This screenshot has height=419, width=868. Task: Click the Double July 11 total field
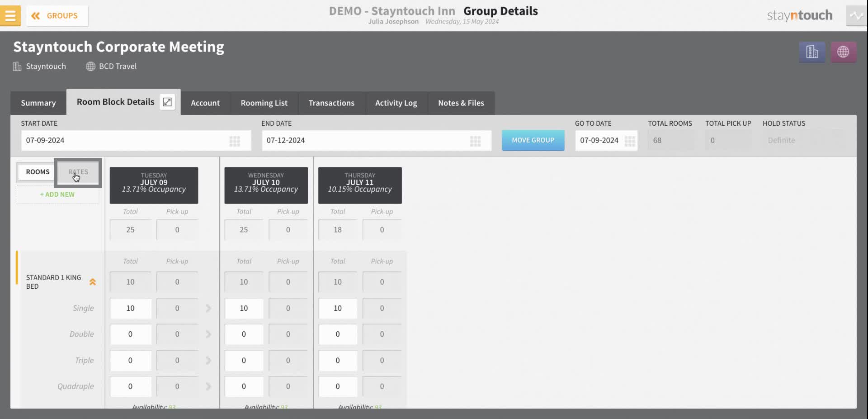[x=338, y=334]
